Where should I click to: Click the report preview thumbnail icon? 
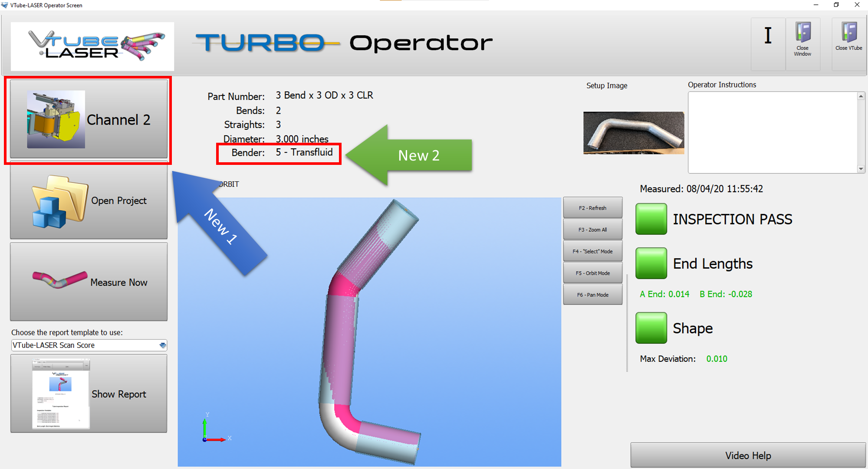point(61,394)
